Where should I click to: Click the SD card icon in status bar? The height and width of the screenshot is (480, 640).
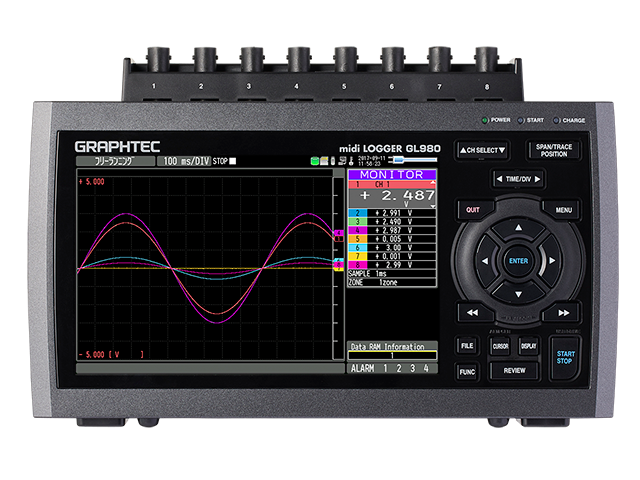point(324,161)
